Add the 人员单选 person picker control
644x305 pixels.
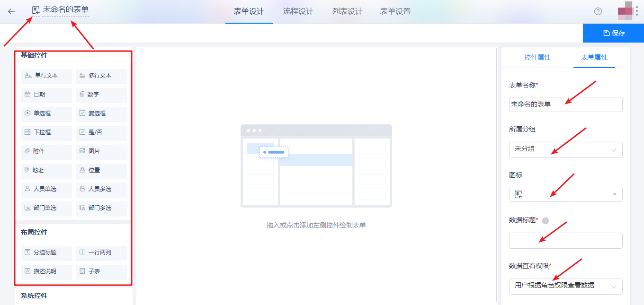point(46,189)
